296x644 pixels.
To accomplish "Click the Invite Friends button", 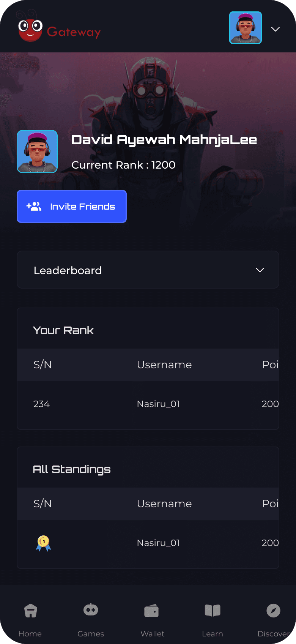I will click(x=72, y=207).
